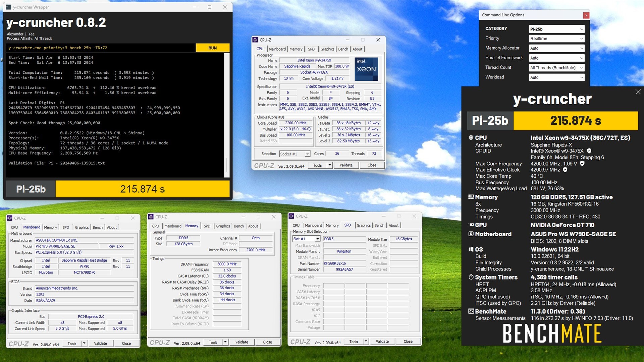Expand the Tools arrow in the Mainboard window
Viewport: 644px width, 362px height.
(84, 343)
